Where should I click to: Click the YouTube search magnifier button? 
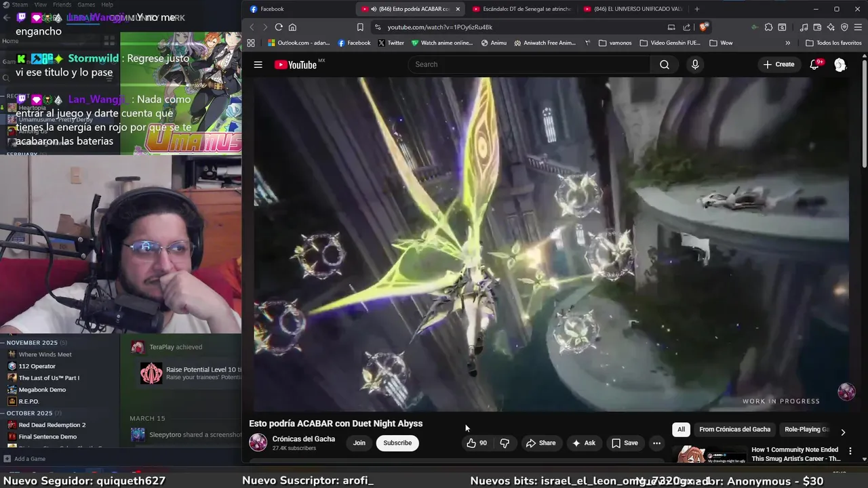click(x=665, y=64)
